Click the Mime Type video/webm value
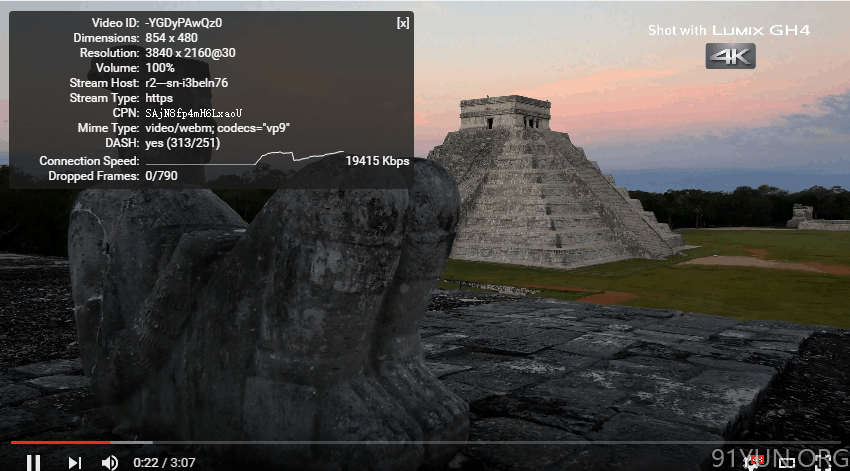 point(217,128)
